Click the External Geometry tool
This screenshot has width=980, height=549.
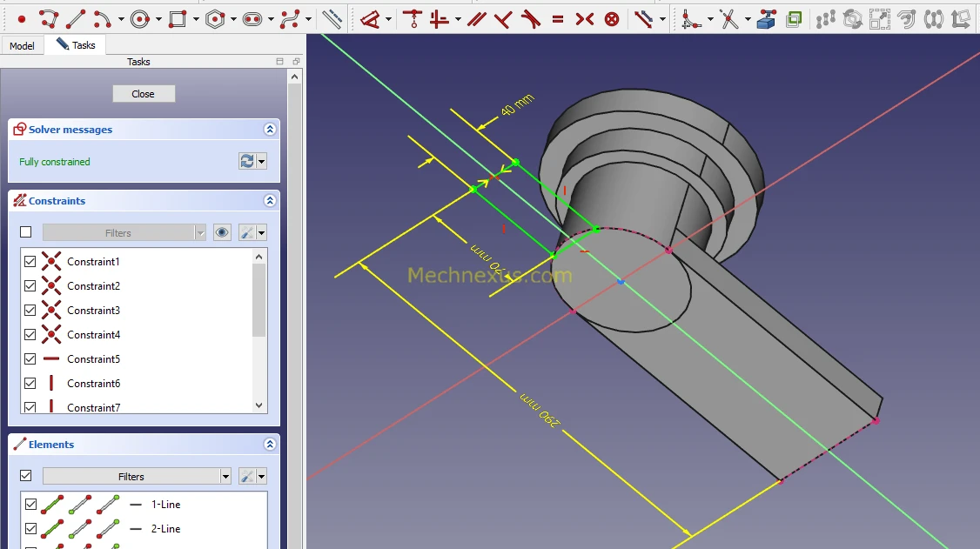pos(766,18)
